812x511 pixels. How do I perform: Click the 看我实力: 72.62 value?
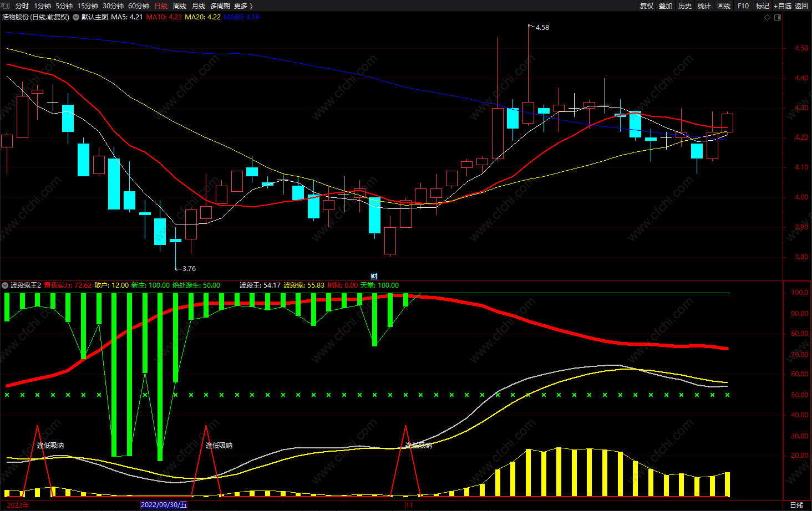(68, 285)
